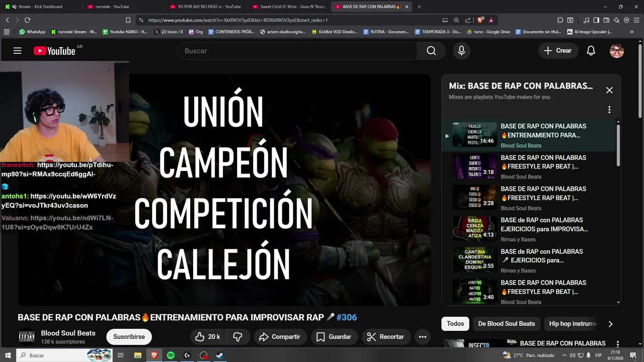Open the Blood Soul Beats channel avatar

[27, 337]
